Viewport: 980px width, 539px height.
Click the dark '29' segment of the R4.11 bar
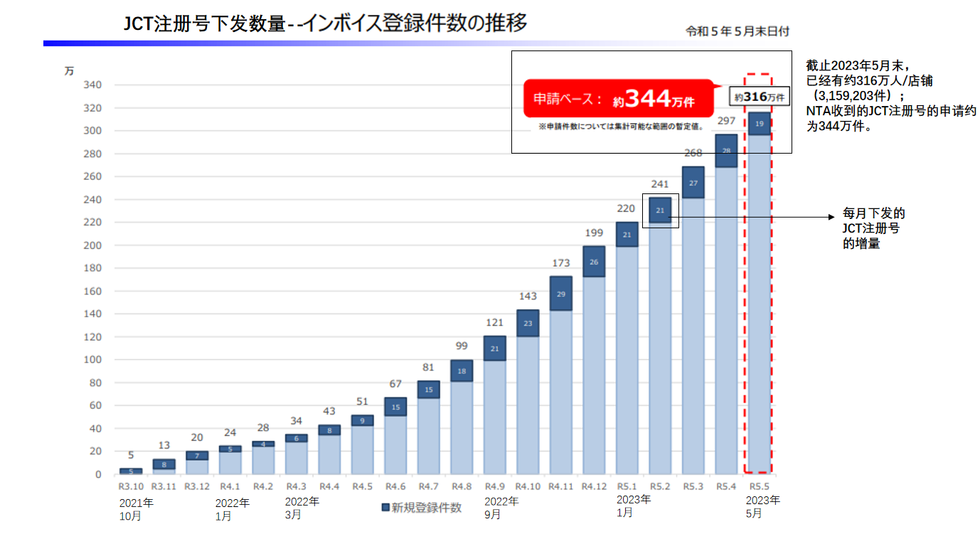pos(561,294)
